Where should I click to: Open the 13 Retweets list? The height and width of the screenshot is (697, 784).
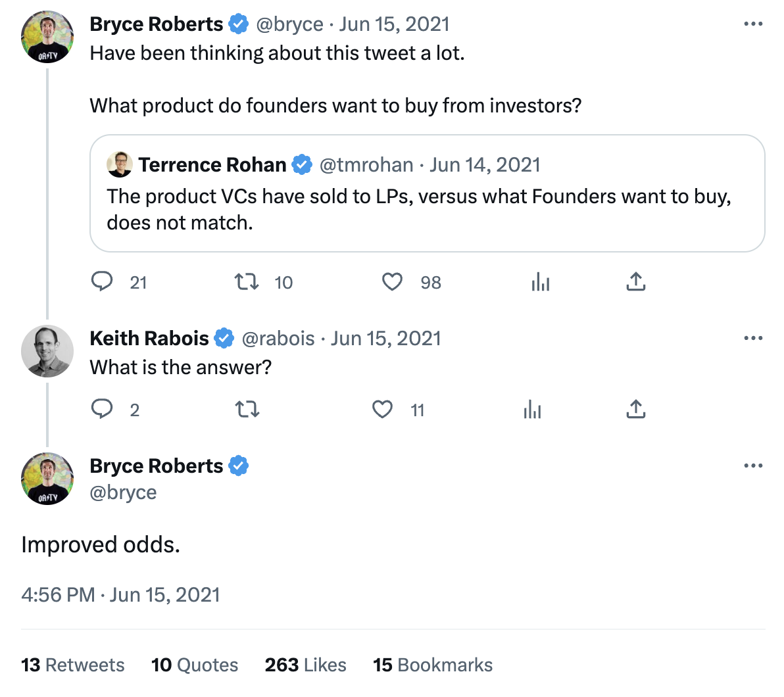[72, 665]
